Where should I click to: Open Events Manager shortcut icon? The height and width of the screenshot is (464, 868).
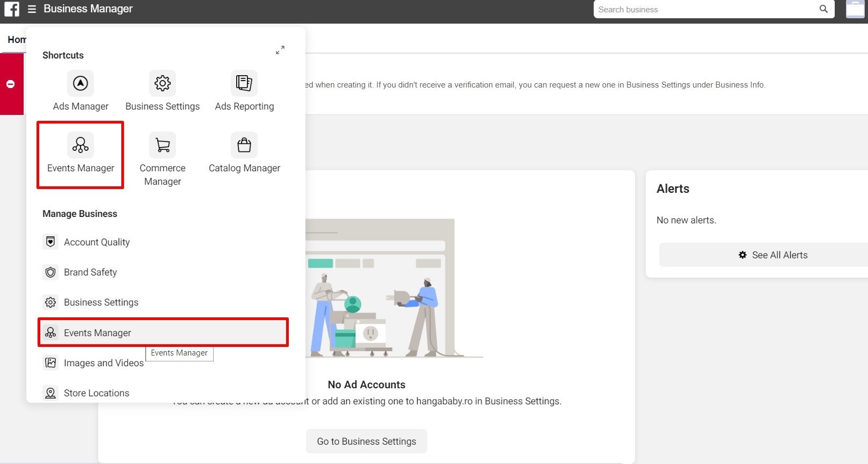pos(81,145)
